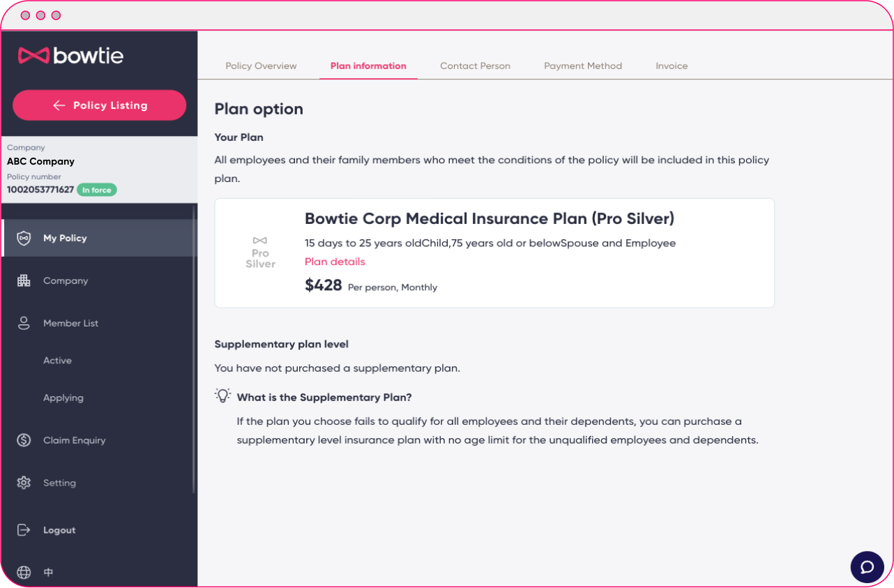This screenshot has width=894, height=588.
Task: Open the Plan details link
Action: [x=335, y=262]
